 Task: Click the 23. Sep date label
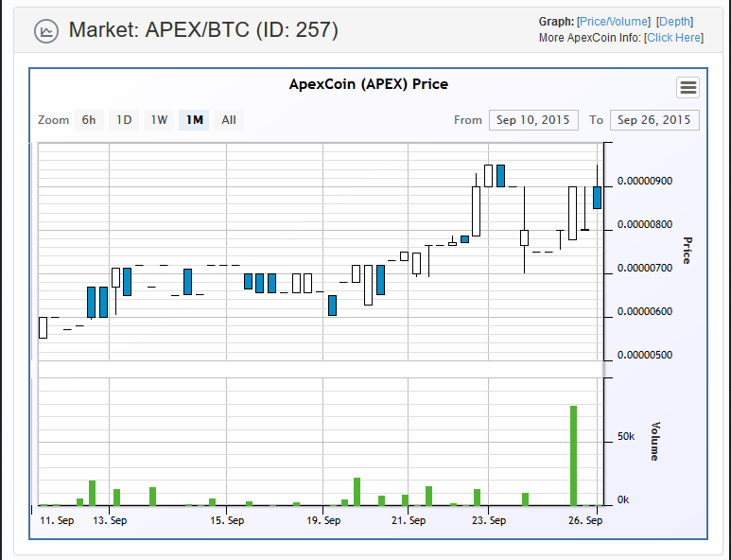click(x=489, y=520)
